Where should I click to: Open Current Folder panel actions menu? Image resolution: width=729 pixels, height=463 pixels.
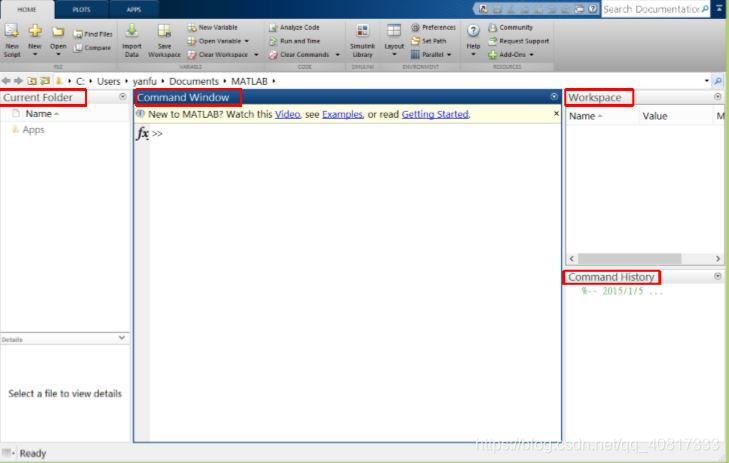click(123, 96)
